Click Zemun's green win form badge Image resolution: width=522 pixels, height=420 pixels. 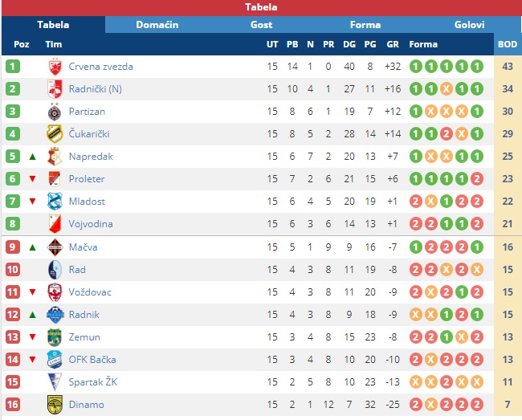click(446, 337)
